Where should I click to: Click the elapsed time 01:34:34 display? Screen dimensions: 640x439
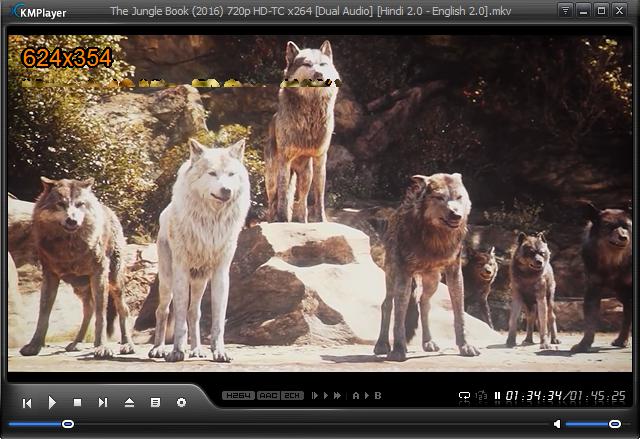534,396
